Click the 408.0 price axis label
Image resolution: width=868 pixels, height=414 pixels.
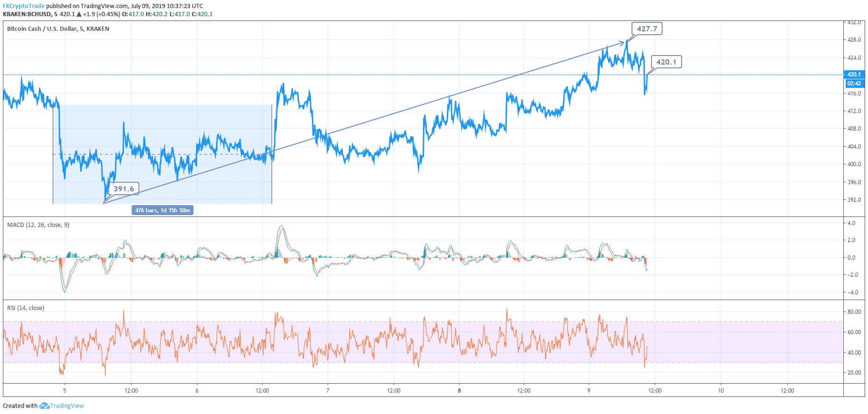coord(854,129)
